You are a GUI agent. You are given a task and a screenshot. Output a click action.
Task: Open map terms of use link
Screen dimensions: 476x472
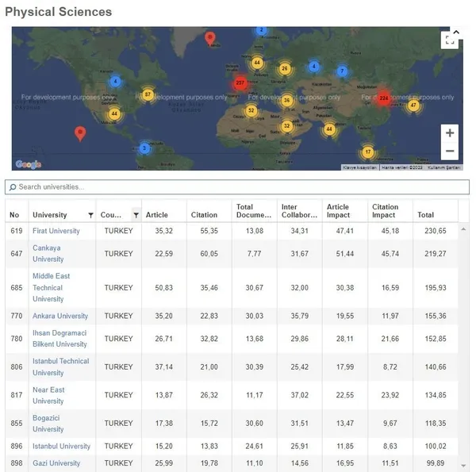point(443,167)
